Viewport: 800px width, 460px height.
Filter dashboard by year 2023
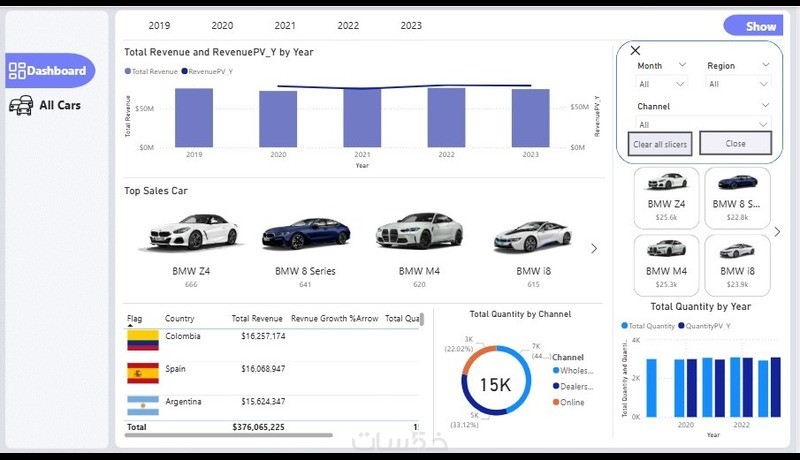click(411, 25)
